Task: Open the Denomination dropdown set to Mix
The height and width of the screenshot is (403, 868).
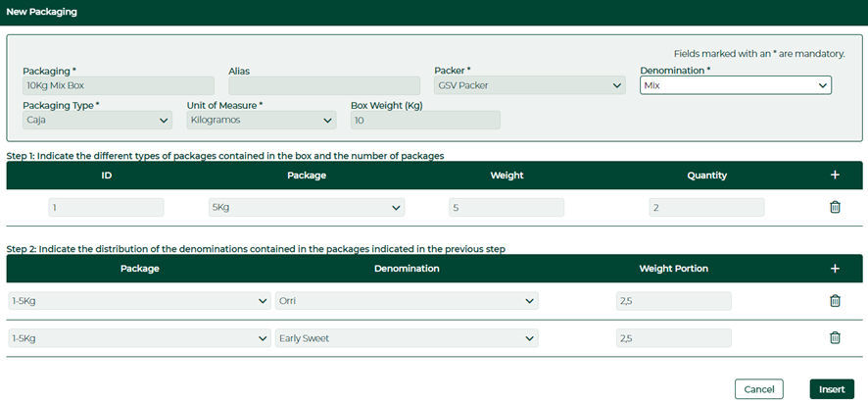Action: pyautogui.click(x=736, y=85)
